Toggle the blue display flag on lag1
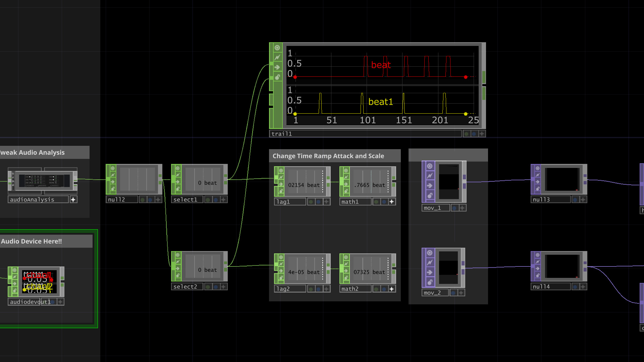This screenshot has width=644, height=362. (319, 202)
